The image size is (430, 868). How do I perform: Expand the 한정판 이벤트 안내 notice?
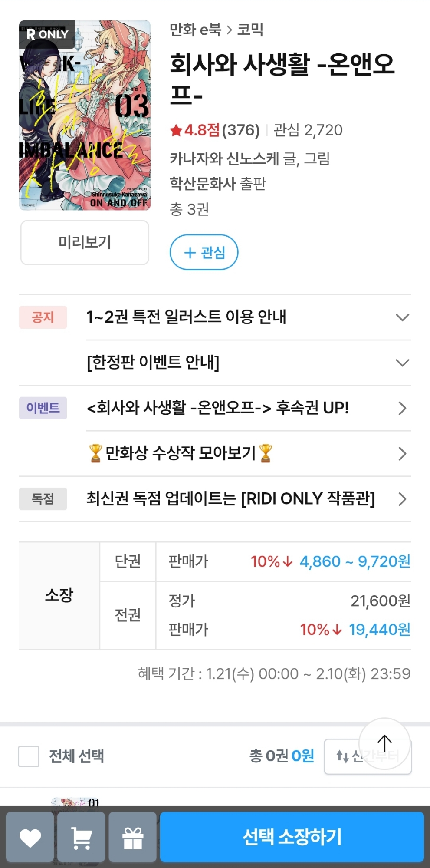(x=402, y=363)
